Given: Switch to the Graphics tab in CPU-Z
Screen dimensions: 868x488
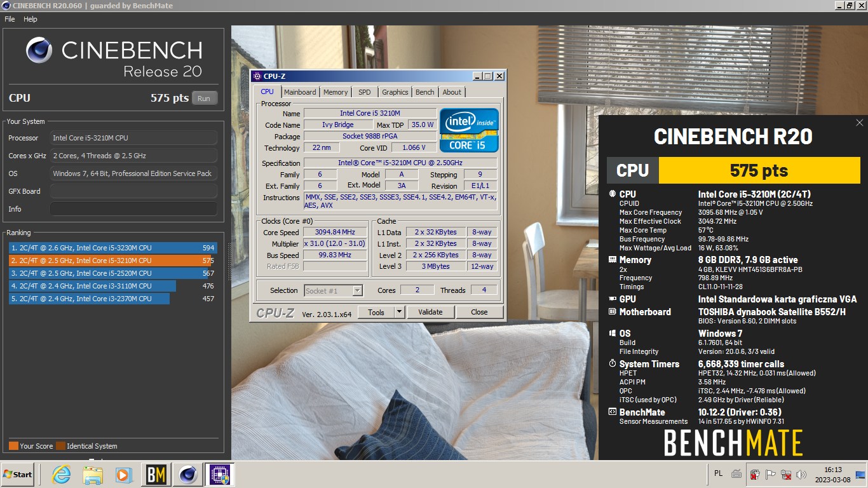Looking at the screenshot, I should tap(395, 92).
